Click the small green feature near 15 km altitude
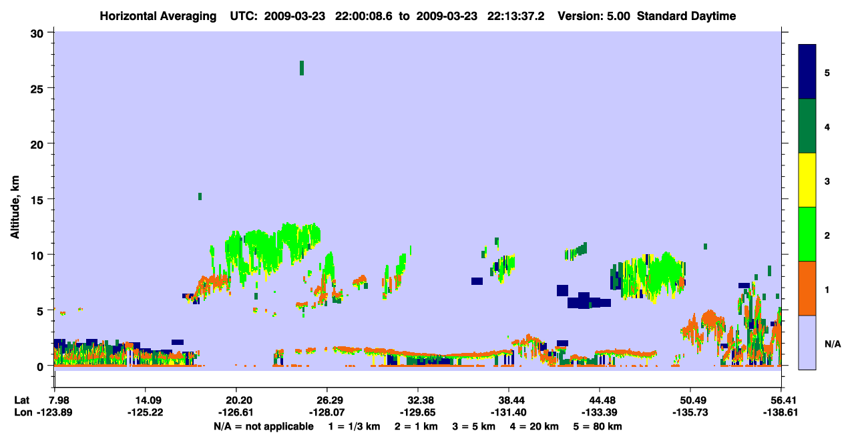Image resolution: width=868 pixels, height=445 pixels. tap(200, 196)
